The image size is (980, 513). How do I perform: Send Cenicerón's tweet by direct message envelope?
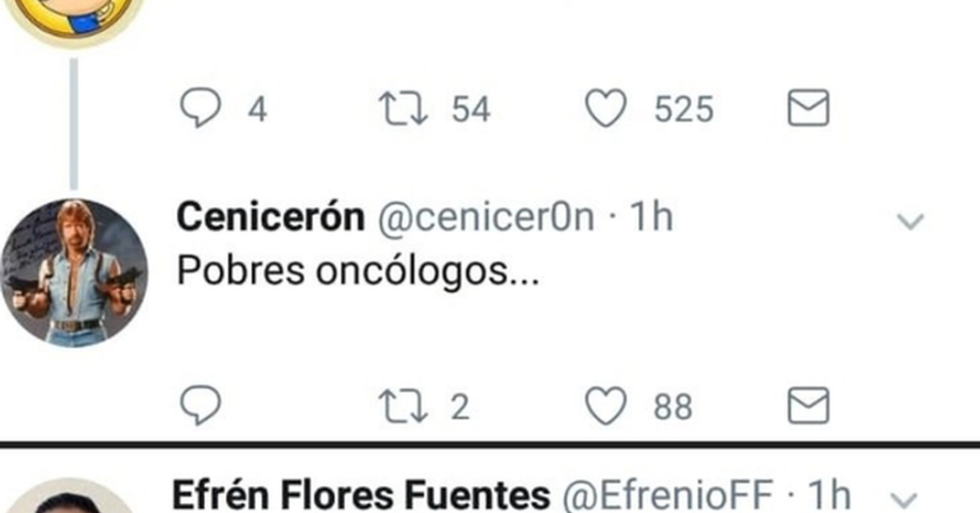(x=808, y=405)
